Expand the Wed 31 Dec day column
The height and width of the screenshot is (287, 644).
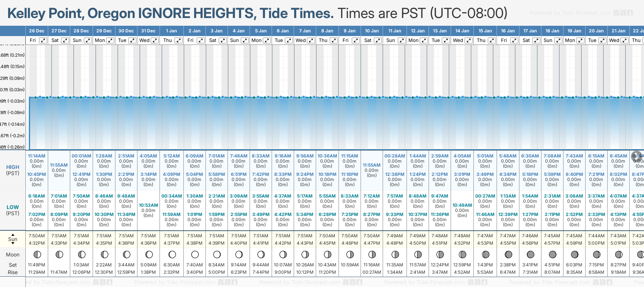[x=155, y=40]
